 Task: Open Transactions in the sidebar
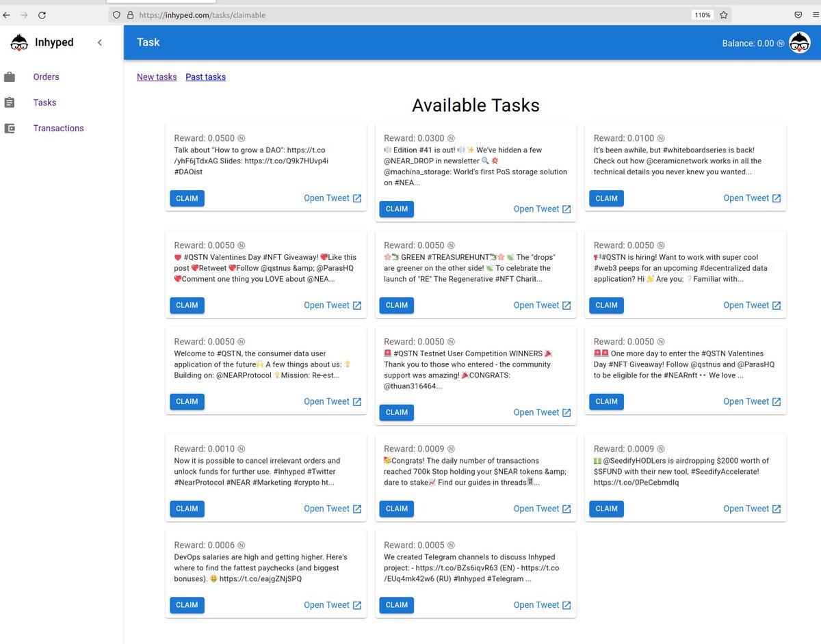59,129
